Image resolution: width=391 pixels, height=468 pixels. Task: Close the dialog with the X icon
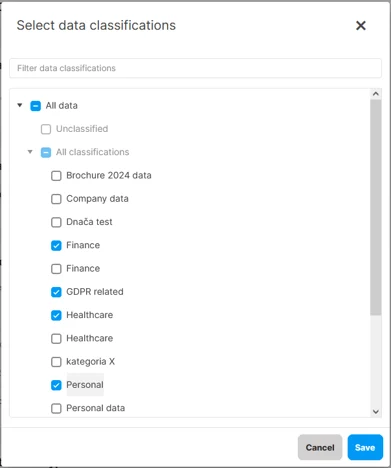pos(361,25)
